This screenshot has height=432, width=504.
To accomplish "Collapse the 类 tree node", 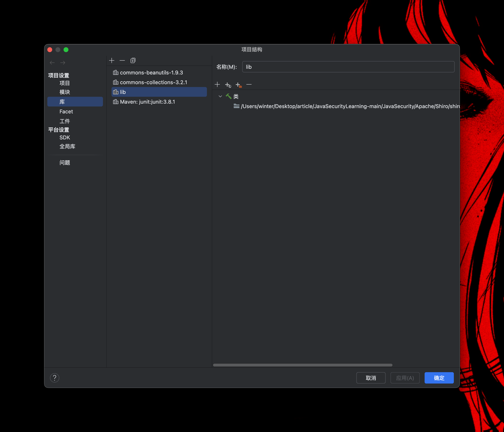I will 220,97.
